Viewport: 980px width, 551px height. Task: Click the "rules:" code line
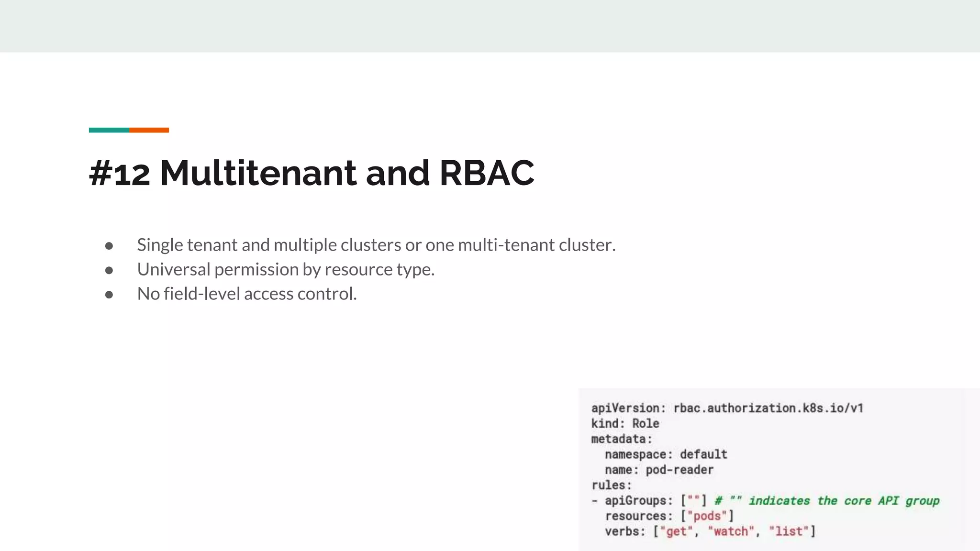pos(612,485)
